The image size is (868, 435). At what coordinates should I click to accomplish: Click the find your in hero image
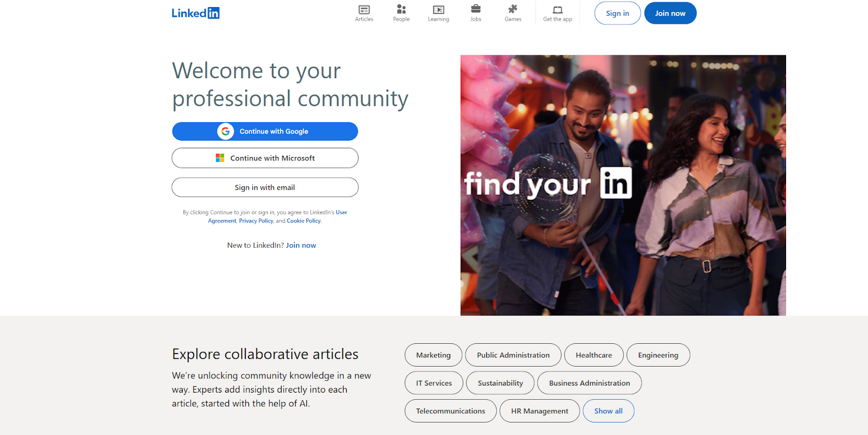623,185
